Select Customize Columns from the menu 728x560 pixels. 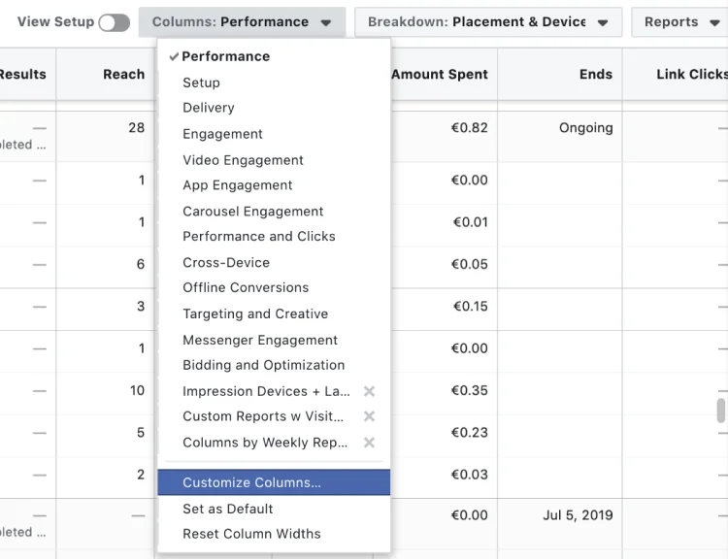click(252, 482)
